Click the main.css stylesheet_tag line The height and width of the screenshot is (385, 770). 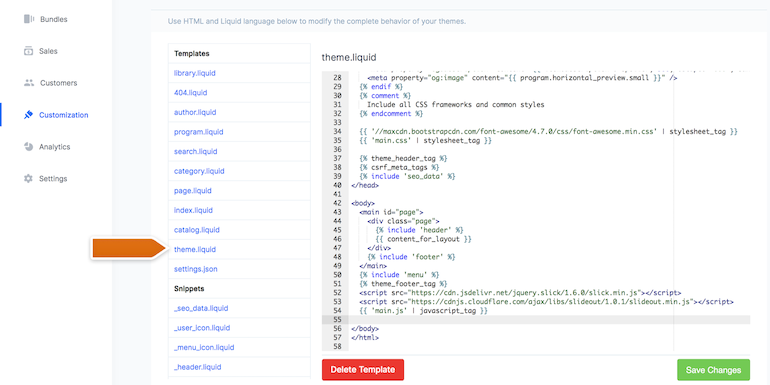coord(426,141)
